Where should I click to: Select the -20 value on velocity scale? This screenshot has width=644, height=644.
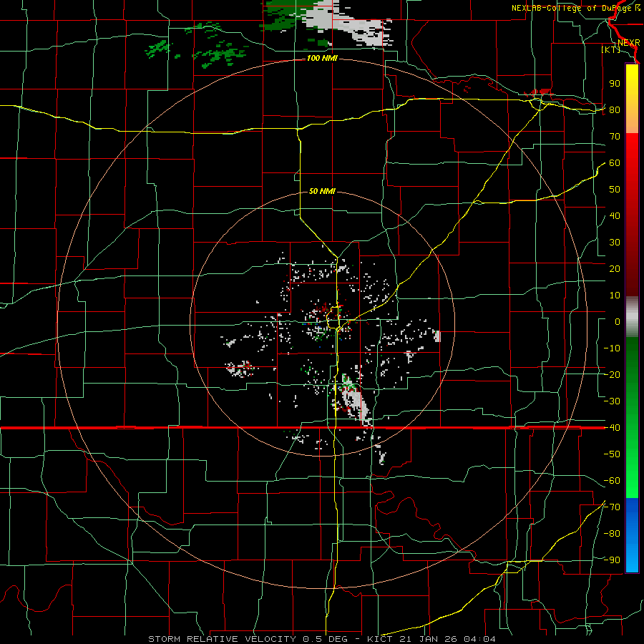click(612, 375)
